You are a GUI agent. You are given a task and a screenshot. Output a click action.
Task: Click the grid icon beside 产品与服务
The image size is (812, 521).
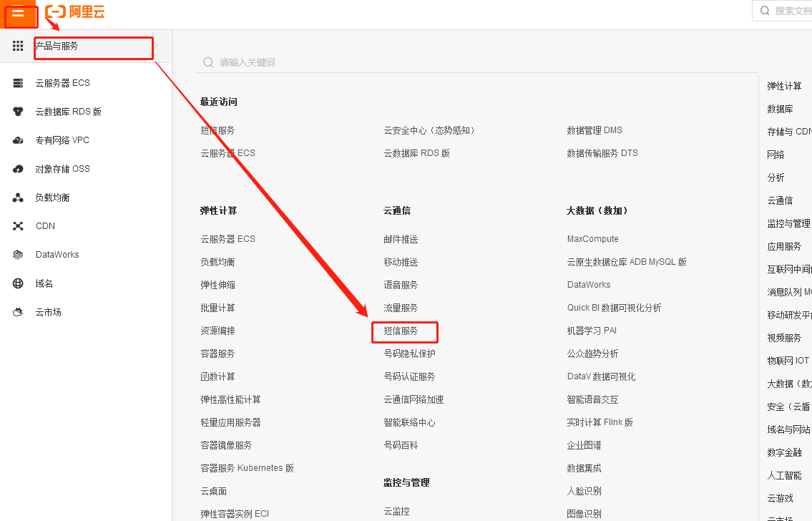[18, 46]
